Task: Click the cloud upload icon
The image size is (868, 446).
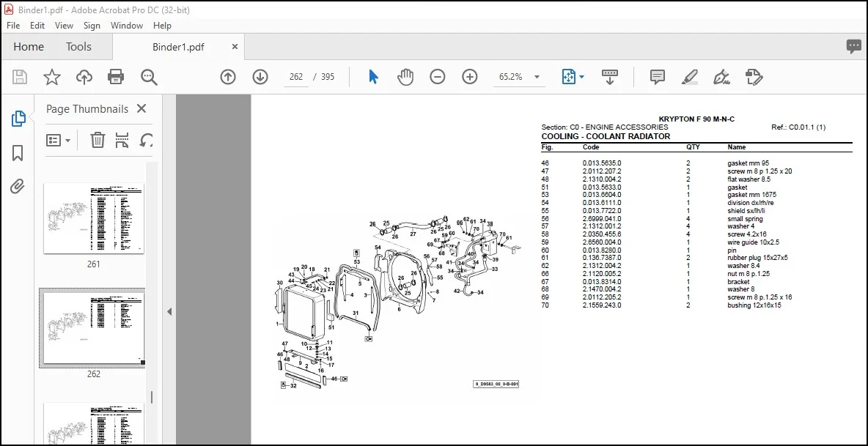Action: coord(84,77)
